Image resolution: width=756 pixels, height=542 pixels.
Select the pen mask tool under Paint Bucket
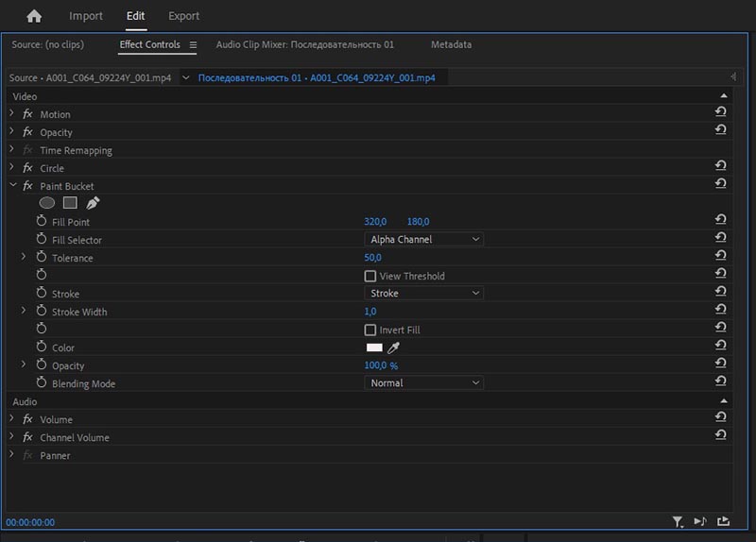coord(93,202)
